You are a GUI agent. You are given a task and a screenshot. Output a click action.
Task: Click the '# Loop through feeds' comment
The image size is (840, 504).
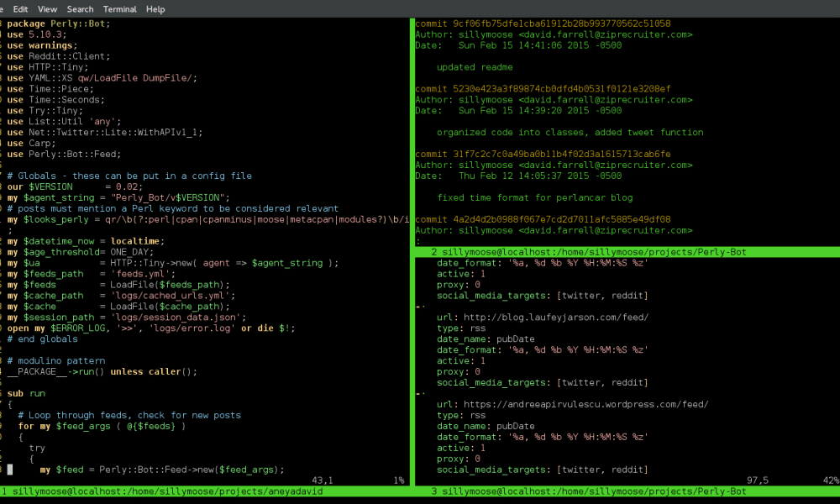129,415
